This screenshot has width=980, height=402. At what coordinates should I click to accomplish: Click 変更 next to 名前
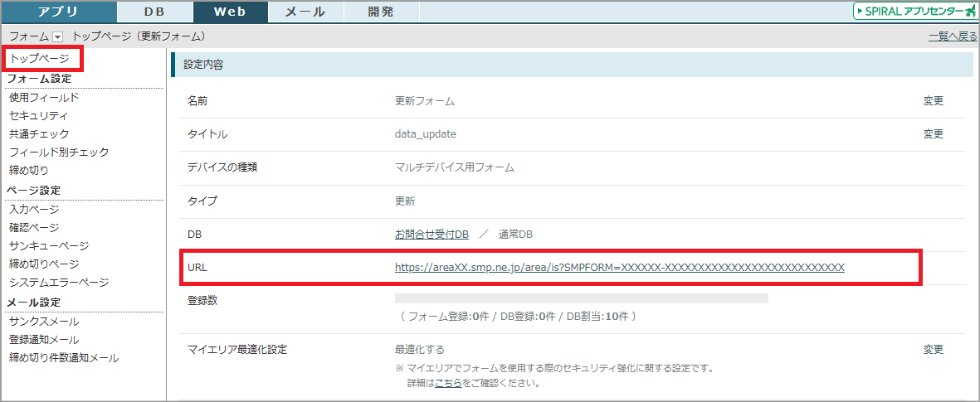coord(934,101)
